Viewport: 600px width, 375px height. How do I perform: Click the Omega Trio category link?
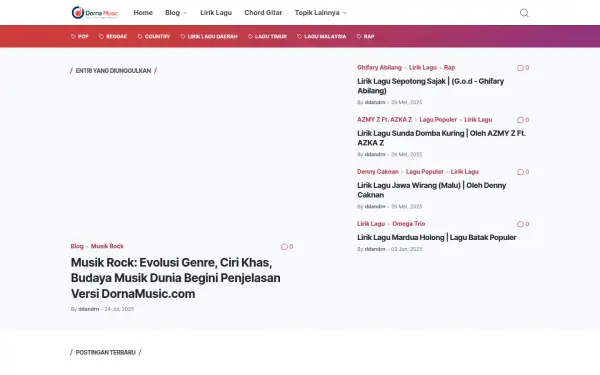coord(409,223)
